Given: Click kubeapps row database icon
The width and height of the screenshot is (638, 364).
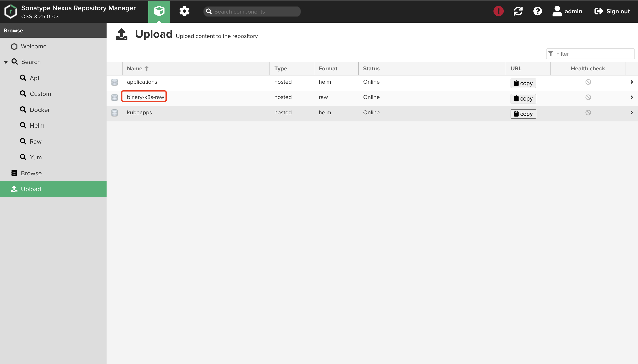Looking at the screenshot, I should pyautogui.click(x=115, y=113).
